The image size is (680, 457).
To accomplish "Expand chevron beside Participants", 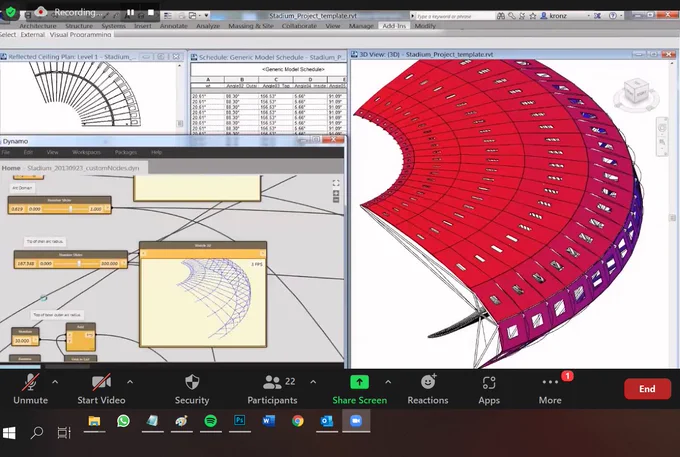I will (313, 382).
